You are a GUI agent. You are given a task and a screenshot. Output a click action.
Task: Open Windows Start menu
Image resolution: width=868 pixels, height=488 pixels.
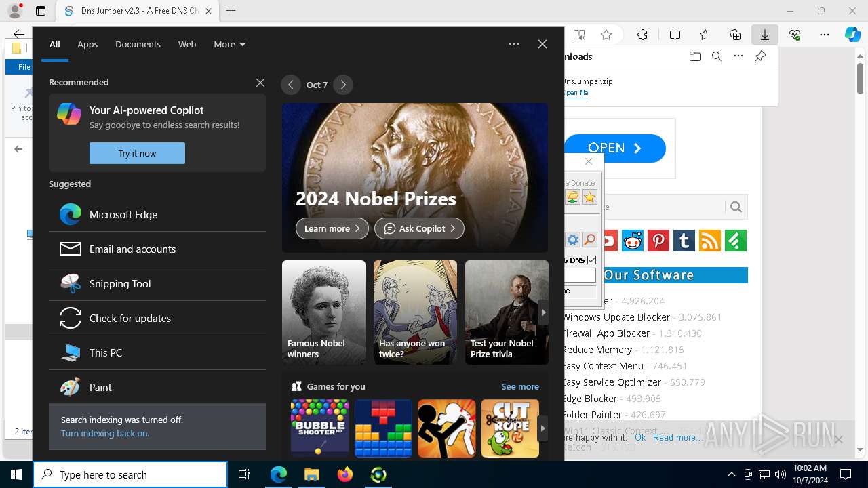16,474
